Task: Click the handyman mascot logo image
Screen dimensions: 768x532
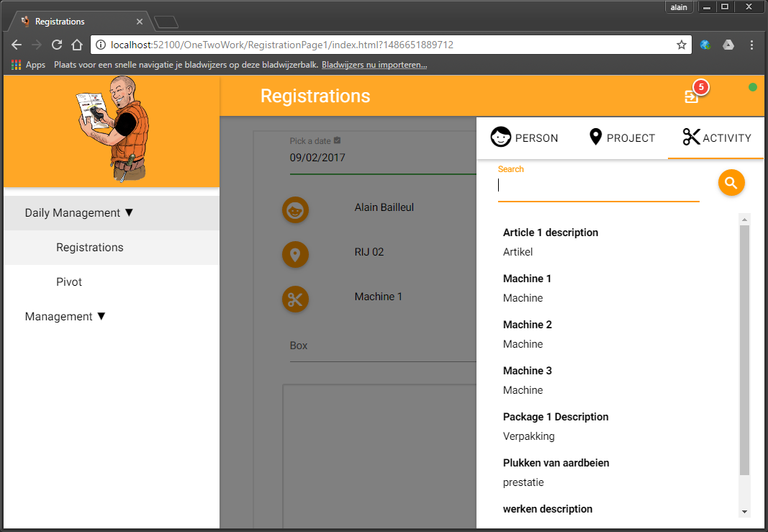Action: (x=113, y=130)
